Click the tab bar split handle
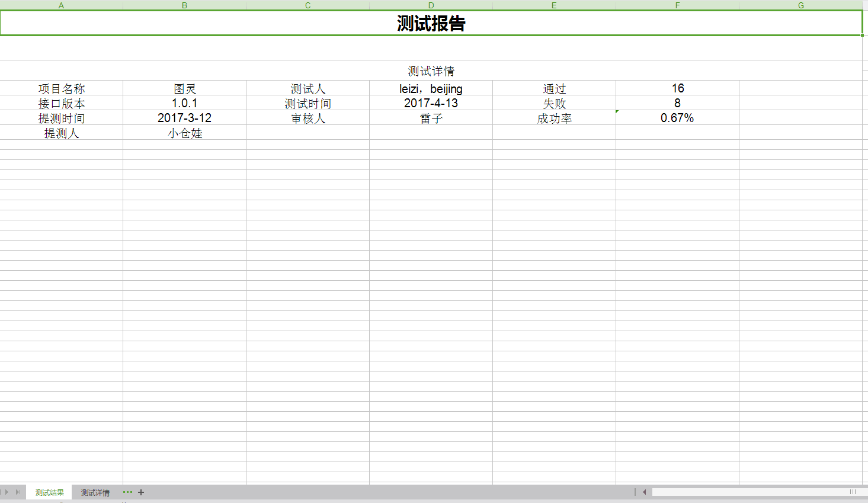Screen dimensions: 868x503 pyautogui.click(x=635, y=492)
